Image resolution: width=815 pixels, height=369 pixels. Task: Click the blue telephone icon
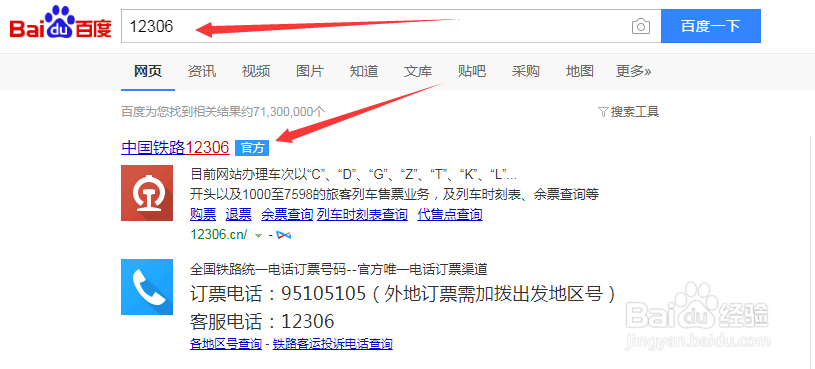tap(147, 287)
